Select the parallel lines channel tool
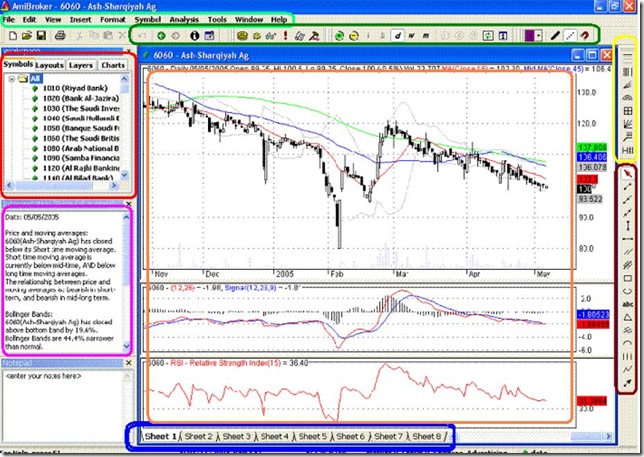The width and height of the screenshot is (644, 457). [627, 252]
